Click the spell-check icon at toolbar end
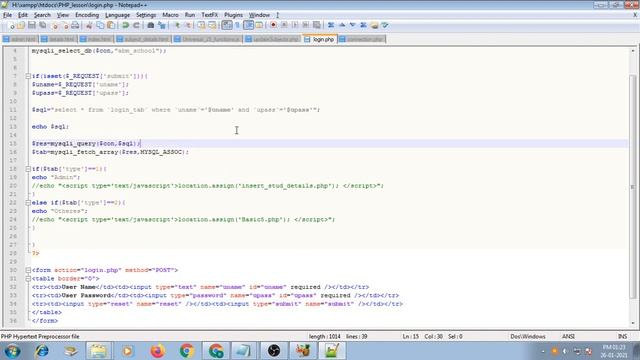This screenshot has height=360, width=640. (x=384, y=25)
